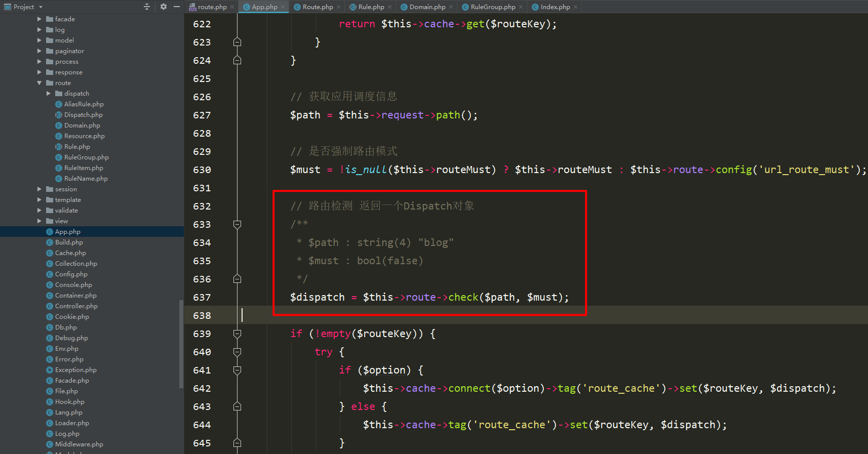Select App.php in project tree

click(92, 231)
